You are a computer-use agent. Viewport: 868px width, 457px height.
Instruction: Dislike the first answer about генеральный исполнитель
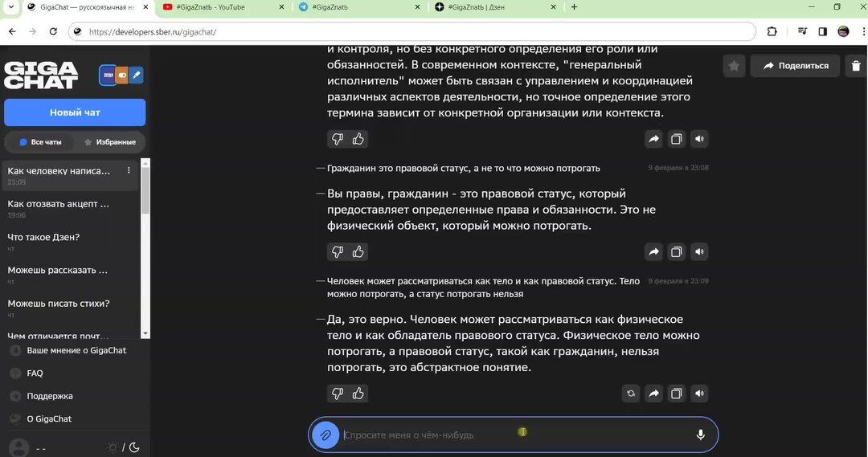click(337, 139)
